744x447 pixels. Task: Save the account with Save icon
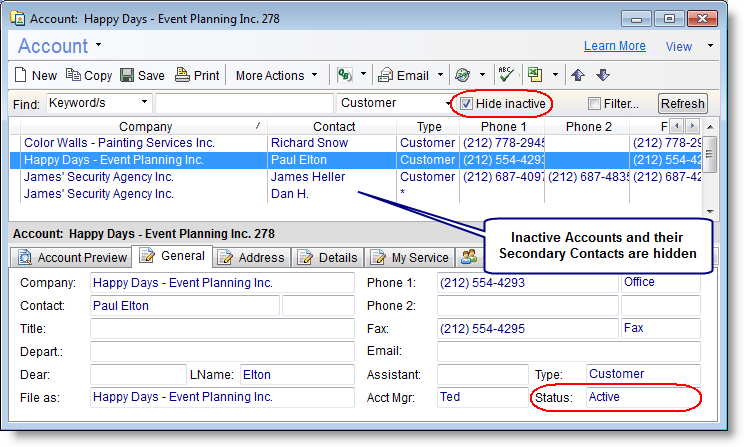click(127, 75)
